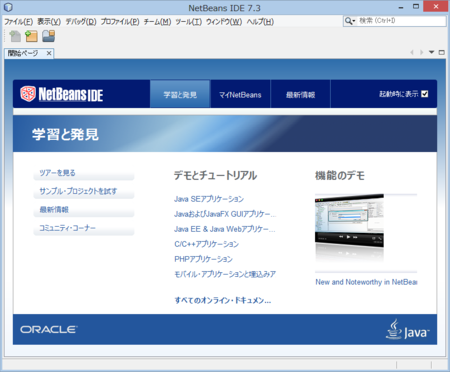Open the モバイル・アプリケーション tutorial link
The height and width of the screenshot is (372, 450).
[x=225, y=274]
